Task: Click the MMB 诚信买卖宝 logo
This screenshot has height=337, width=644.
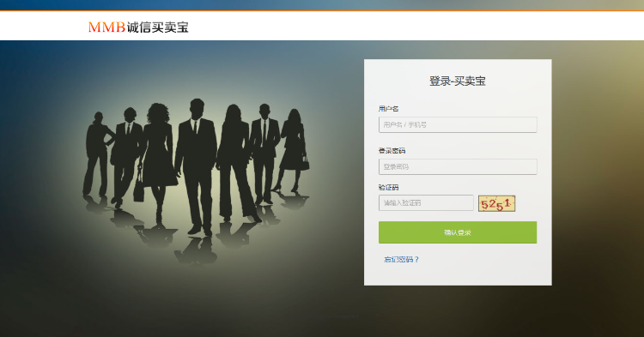Action: point(138,27)
